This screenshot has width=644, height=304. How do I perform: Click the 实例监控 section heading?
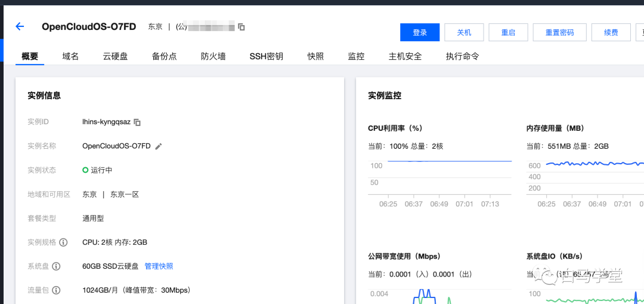pos(385,96)
